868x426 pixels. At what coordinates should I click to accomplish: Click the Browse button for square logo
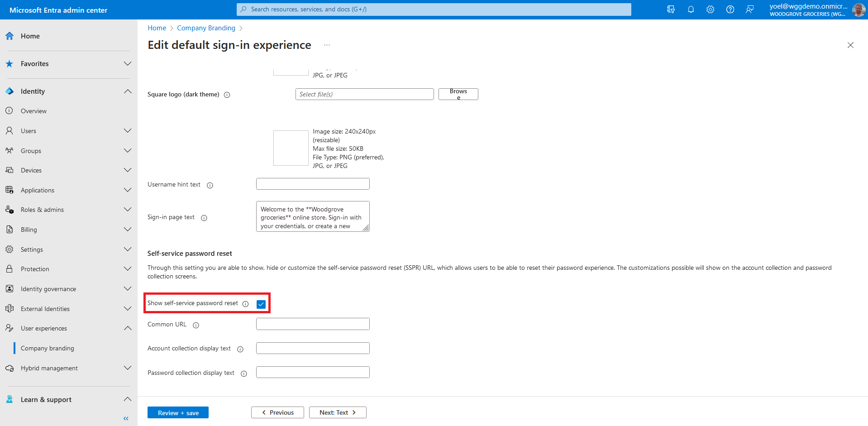click(458, 94)
